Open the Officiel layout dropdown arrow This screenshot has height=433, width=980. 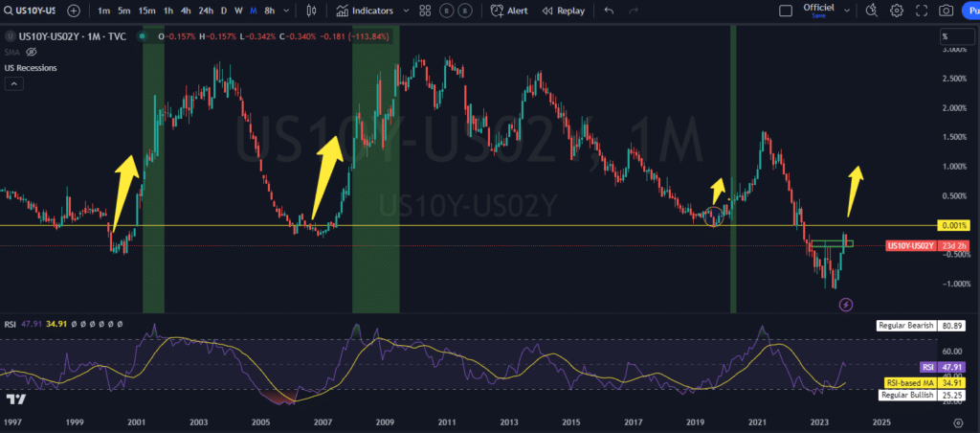(x=845, y=11)
